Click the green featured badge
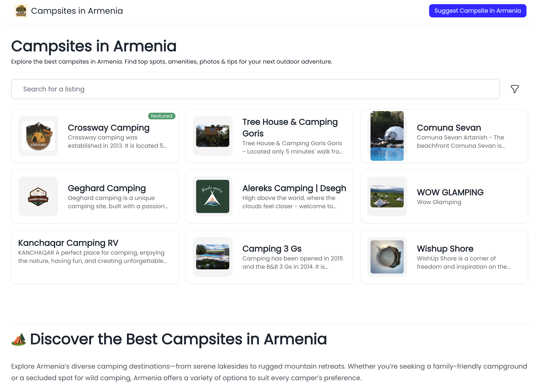Viewport: 536px width, 392px height. (x=162, y=116)
